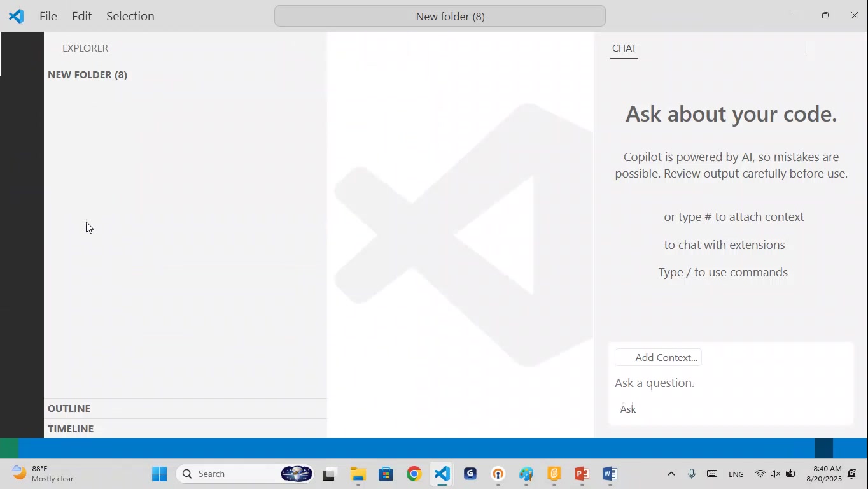The height and width of the screenshot is (489, 868).
Task: Open File Explorer from the taskbar
Action: pyautogui.click(x=358, y=474)
